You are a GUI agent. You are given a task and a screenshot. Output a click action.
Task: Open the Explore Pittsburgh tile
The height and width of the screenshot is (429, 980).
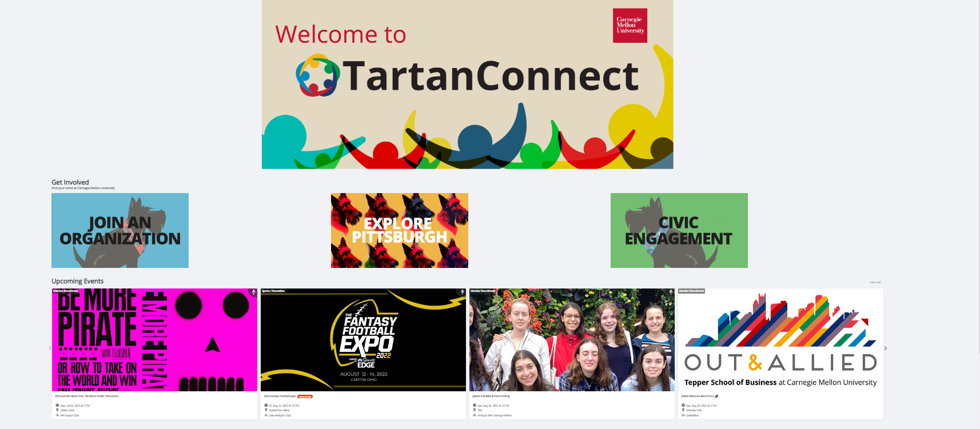click(x=400, y=230)
